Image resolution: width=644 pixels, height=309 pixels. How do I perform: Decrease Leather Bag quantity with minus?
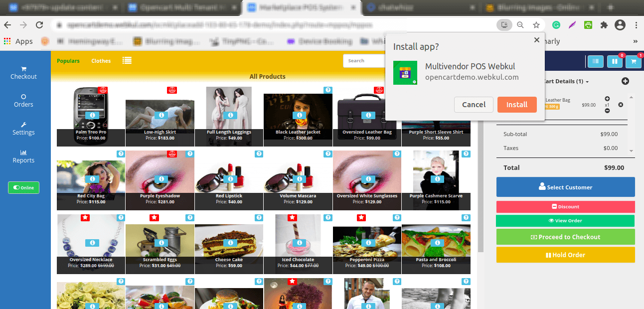click(607, 111)
